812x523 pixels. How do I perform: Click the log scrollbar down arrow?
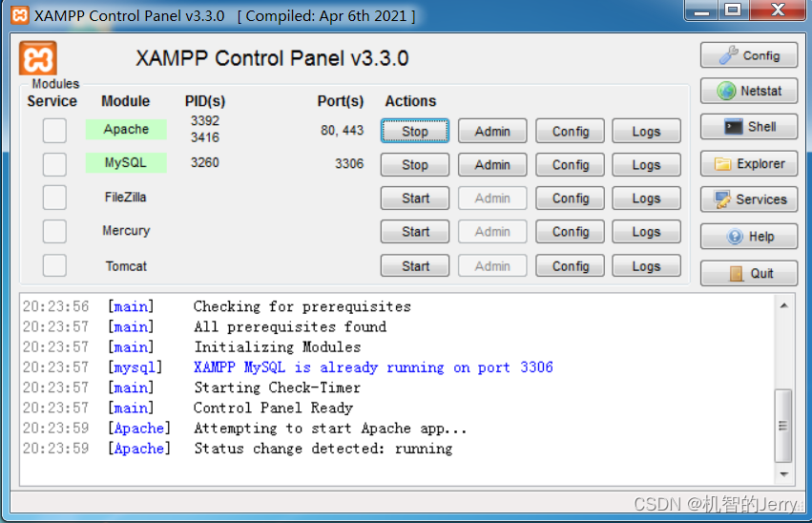coord(783,473)
